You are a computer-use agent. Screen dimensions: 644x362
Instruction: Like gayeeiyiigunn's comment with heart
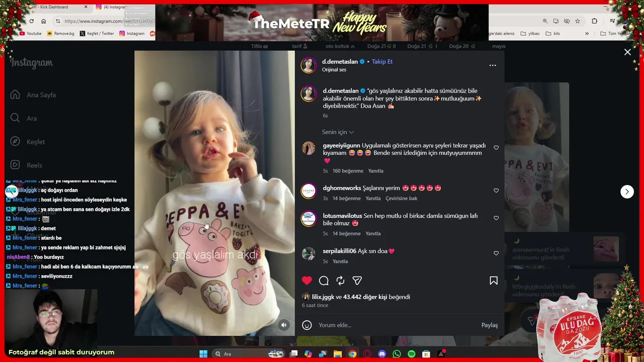tap(496, 148)
